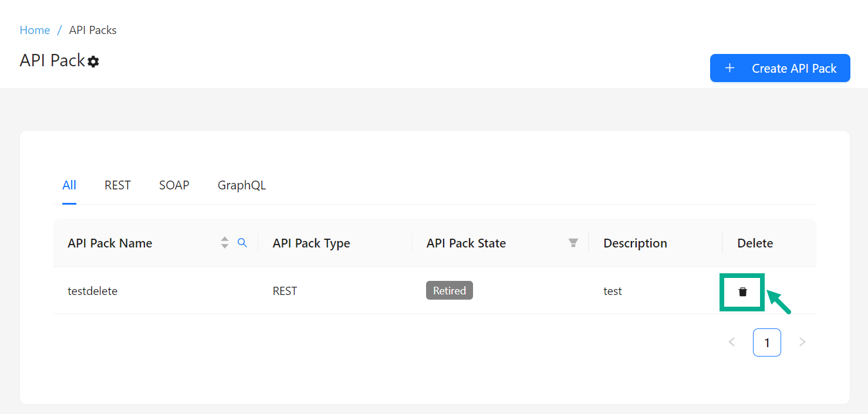The width and height of the screenshot is (868, 414).
Task: Switch to the All tab
Action: 69,185
